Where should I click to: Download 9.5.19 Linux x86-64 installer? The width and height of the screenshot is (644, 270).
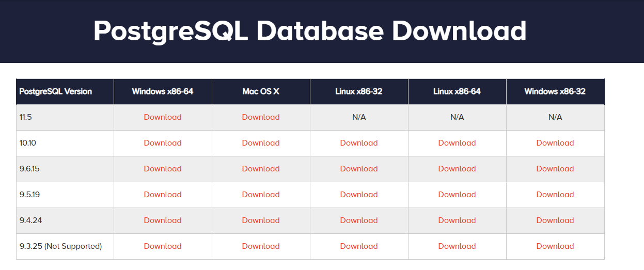tap(457, 195)
